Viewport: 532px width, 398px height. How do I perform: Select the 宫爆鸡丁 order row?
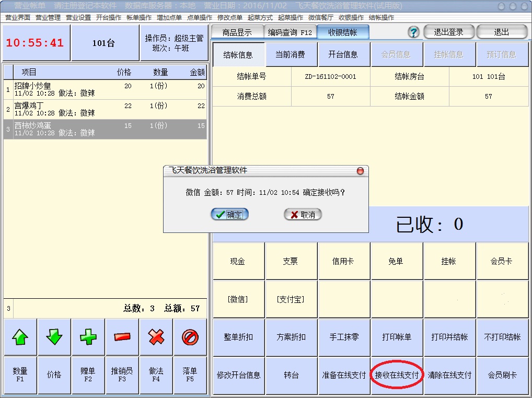click(x=105, y=109)
